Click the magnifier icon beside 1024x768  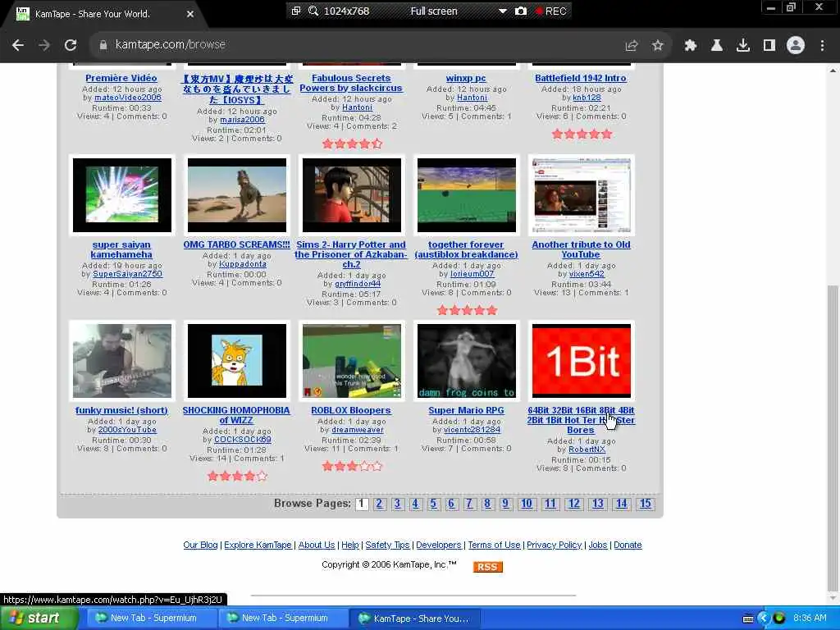coord(313,11)
